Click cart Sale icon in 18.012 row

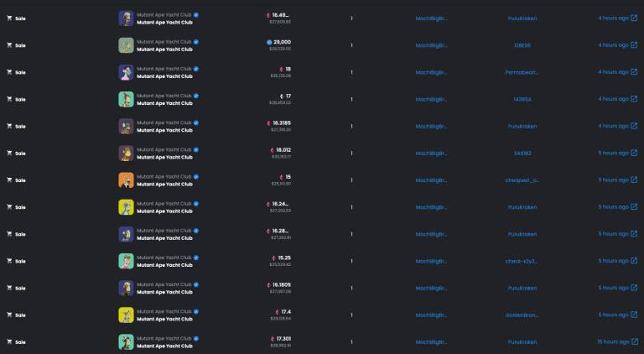coord(9,153)
